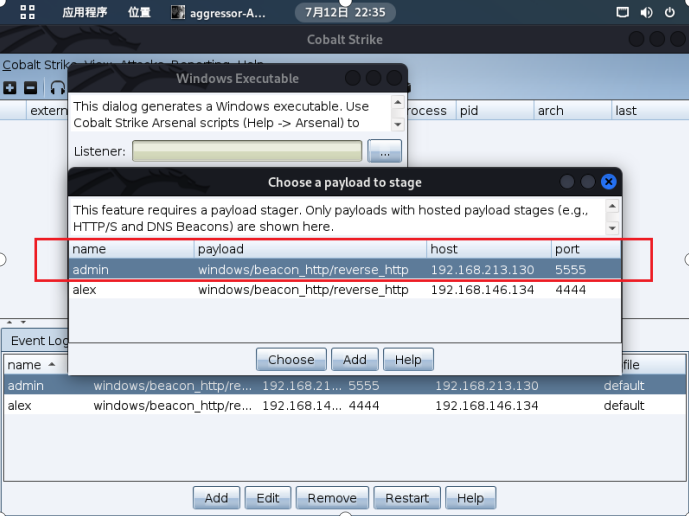Select admin row in listeners table
The image size is (689, 516).
coord(345,385)
